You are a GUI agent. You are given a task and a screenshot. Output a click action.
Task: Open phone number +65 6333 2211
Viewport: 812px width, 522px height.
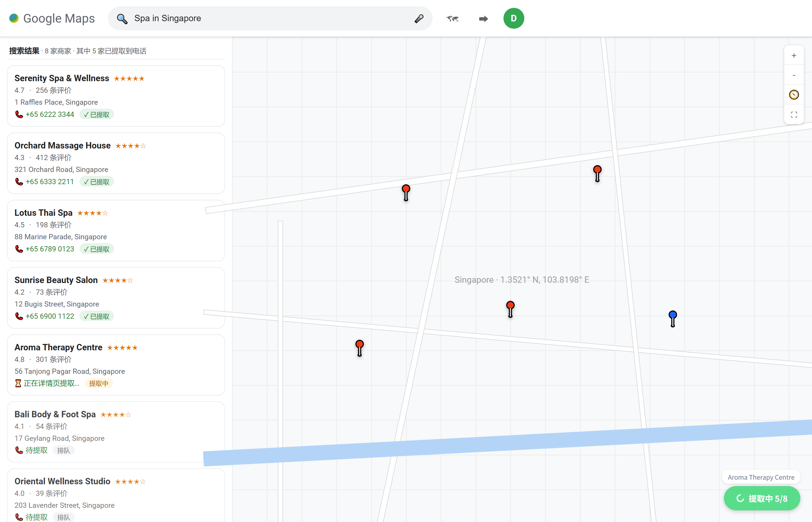(x=50, y=182)
